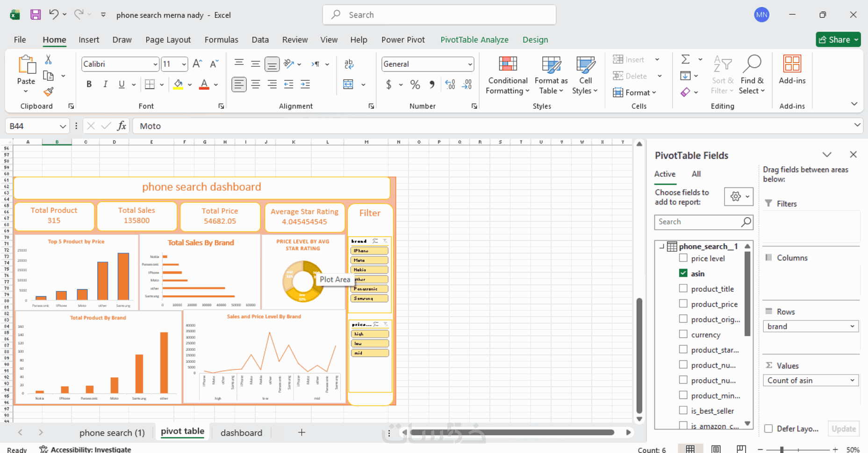868x453 pixels.
Task: Collapse the phone_search__1 table tree
Action: [661, 246]
